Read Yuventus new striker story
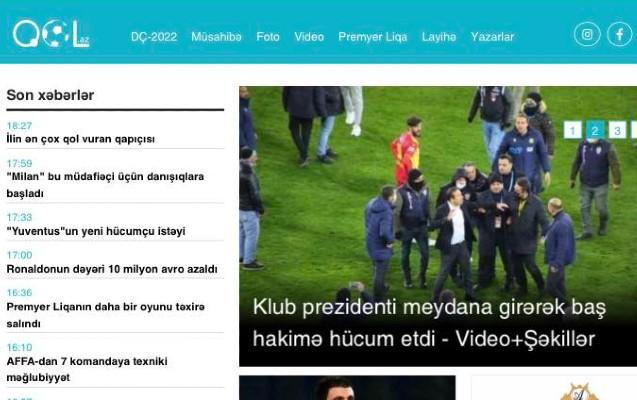Viewport: 637px width, 400px height. [96, 231]
